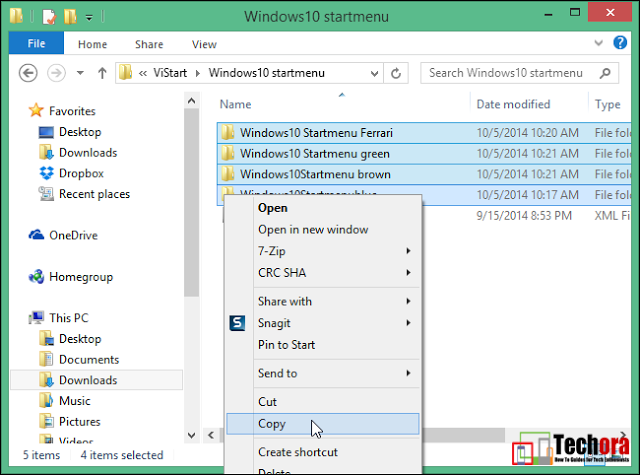Sort by the Name column header
Viewport: 640px width, 475px height.
[x=236, y=104]
